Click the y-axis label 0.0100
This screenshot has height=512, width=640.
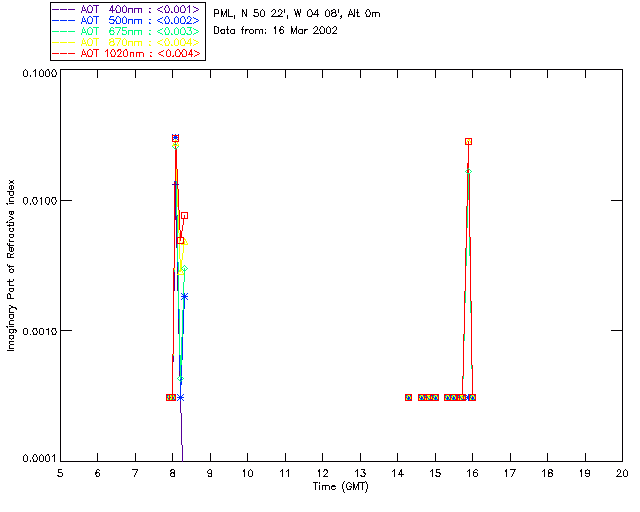(x=39, y=201)
